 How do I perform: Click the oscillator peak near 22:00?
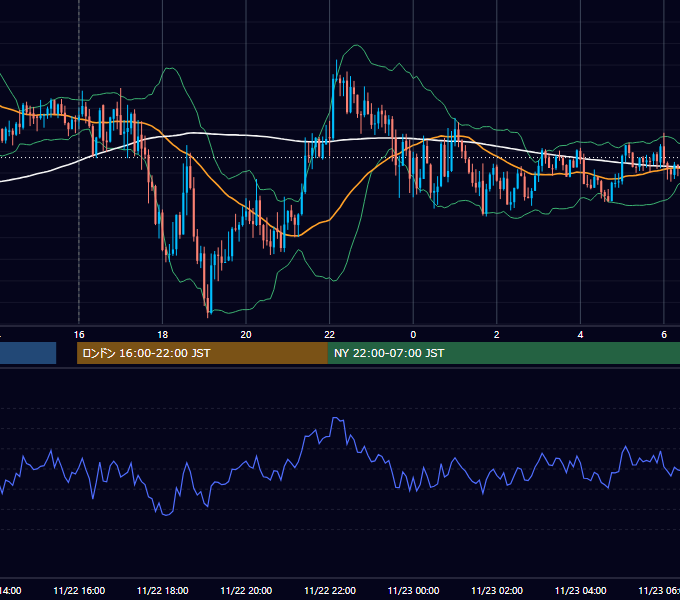[x=337, y=419]
